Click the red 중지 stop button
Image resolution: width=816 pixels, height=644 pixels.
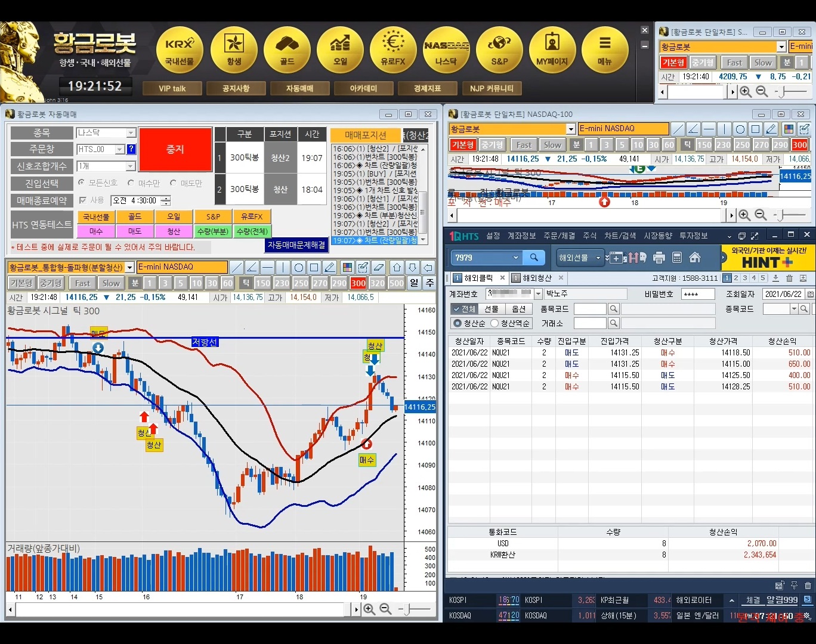coord(175,150)
